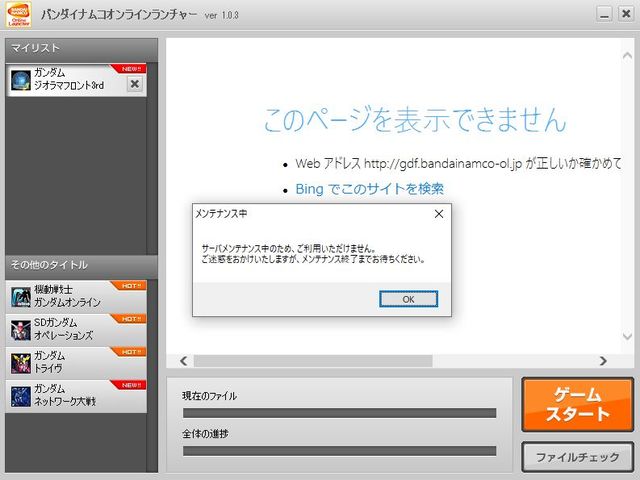
Task: Click the HOT badge on ガンダム トライヴ
Action: tap(130, 352)
